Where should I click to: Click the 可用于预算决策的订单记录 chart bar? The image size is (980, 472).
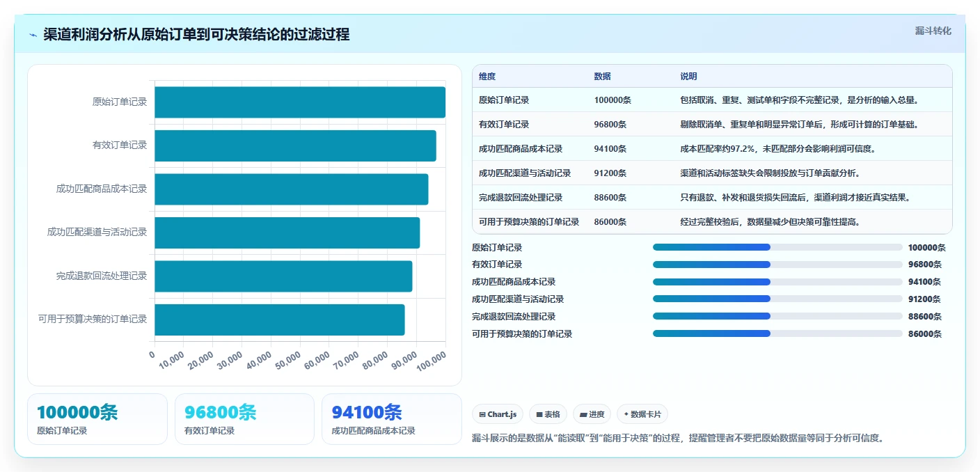point(279,320)
